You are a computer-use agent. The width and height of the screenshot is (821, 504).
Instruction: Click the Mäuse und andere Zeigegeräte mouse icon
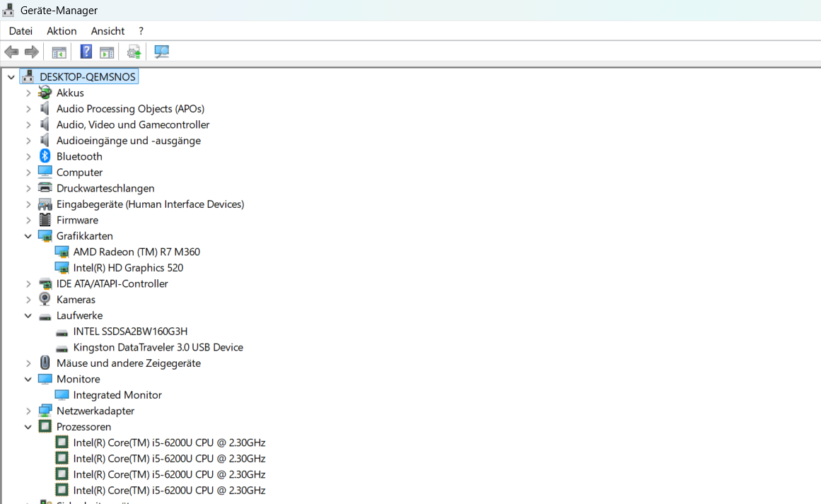tap(45, 363)
